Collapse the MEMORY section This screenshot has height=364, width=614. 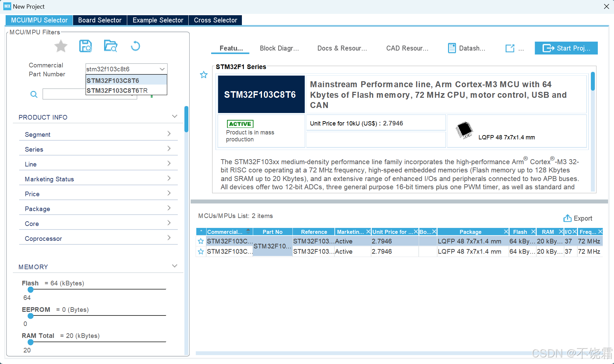(x=174, y=266)
